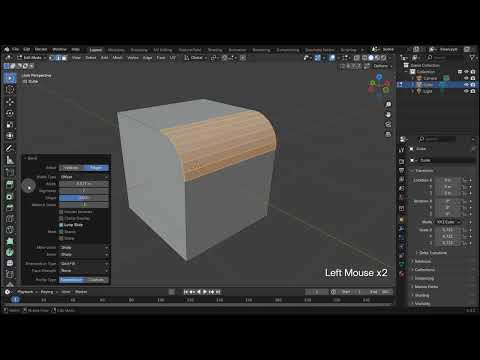Open Modifier properties wrench tab
This screenshot has height=360, width=480.
pyautogui.click(x=402, y=229)
